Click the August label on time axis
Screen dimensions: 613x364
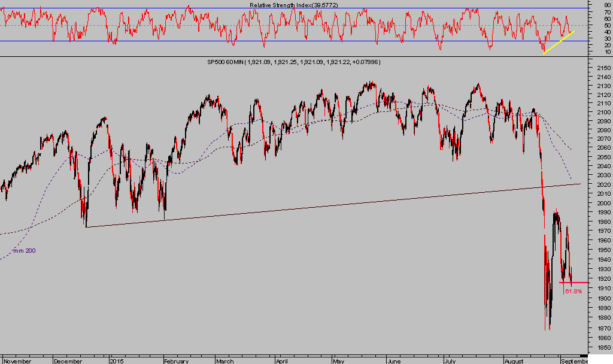[x=514, y=361]
